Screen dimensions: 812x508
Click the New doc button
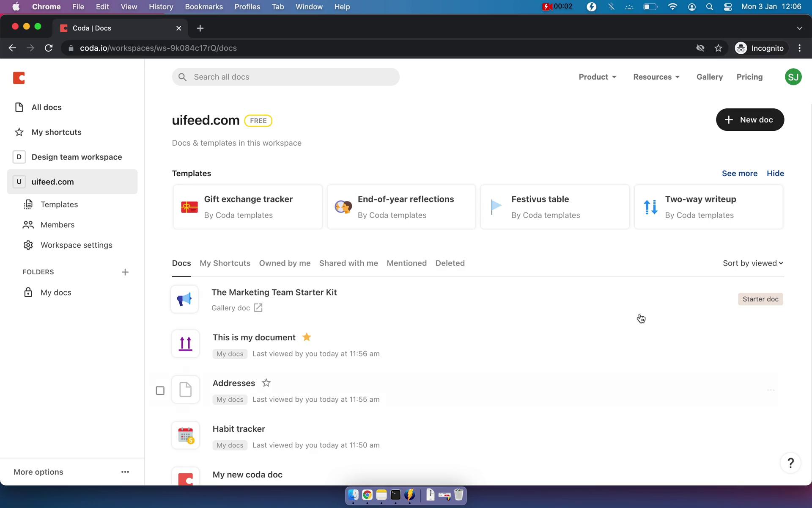pos(751,119)
